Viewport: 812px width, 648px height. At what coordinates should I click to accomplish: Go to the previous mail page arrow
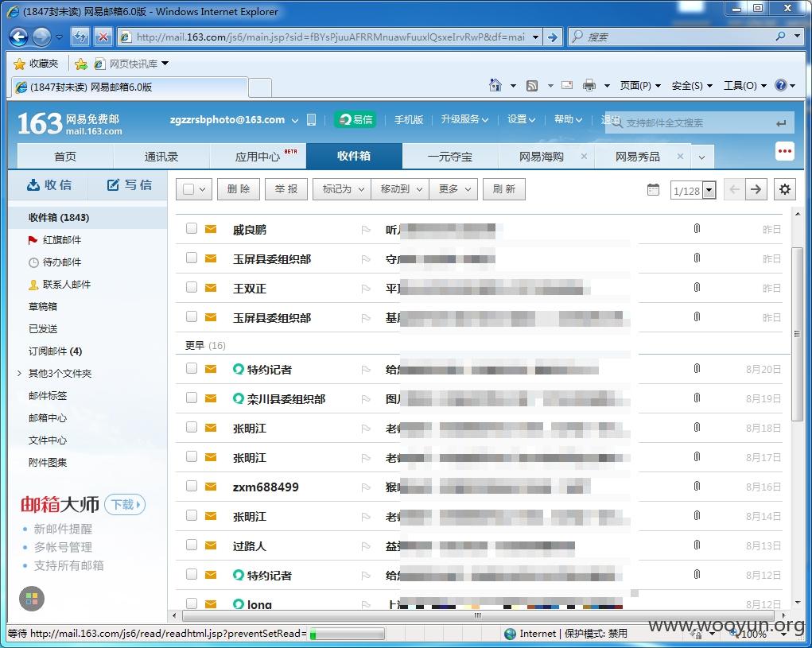point(734,189)
